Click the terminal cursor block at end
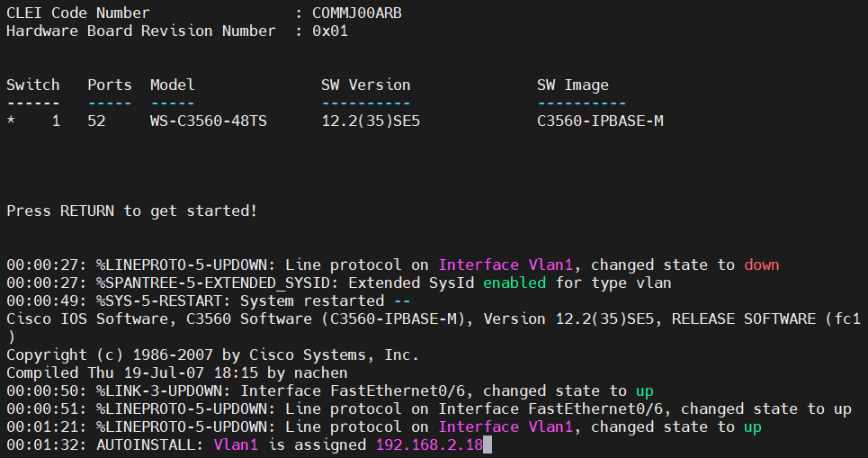Screen dimensions: 868x458 [x=488, y=445]
